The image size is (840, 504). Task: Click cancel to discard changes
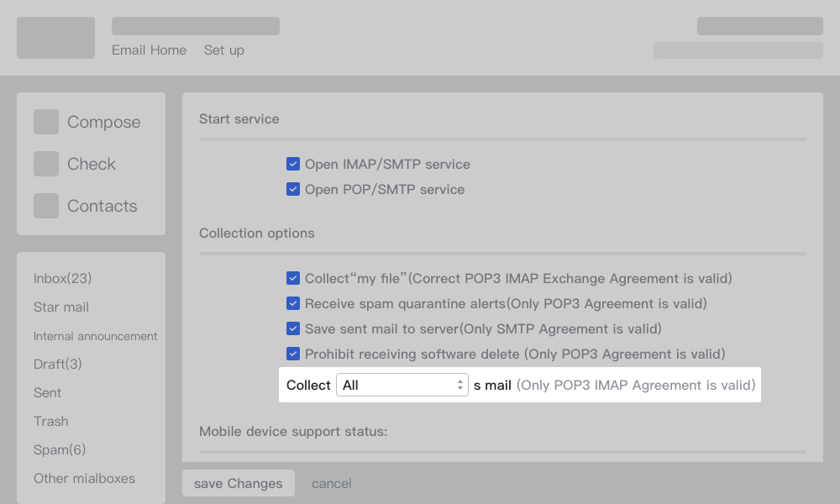(331, 484)
